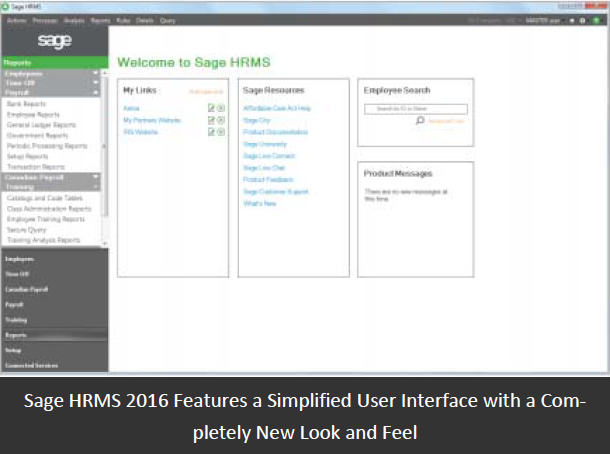Expand the Time Off group in Reports list
Viewport: 610px width, 454px height.
tap(51, 83)
